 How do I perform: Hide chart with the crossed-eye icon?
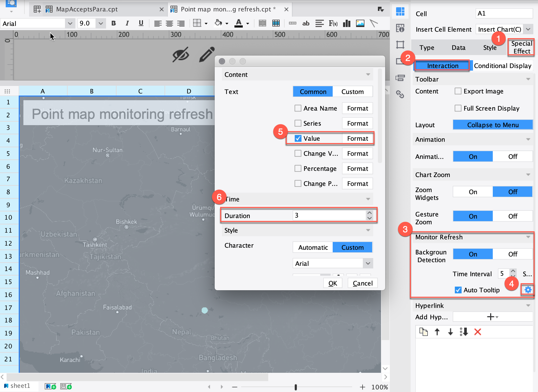click(181, 55)
